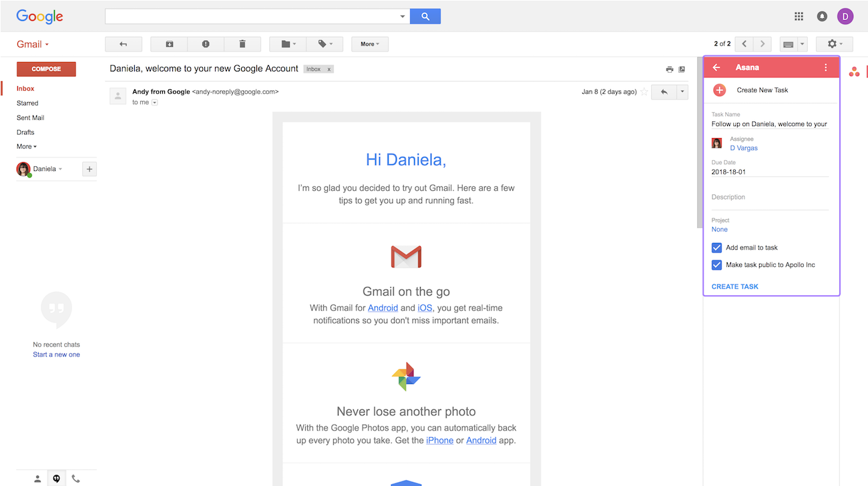Report this email as spam
The image size is (868, 486).
(206, 44)
